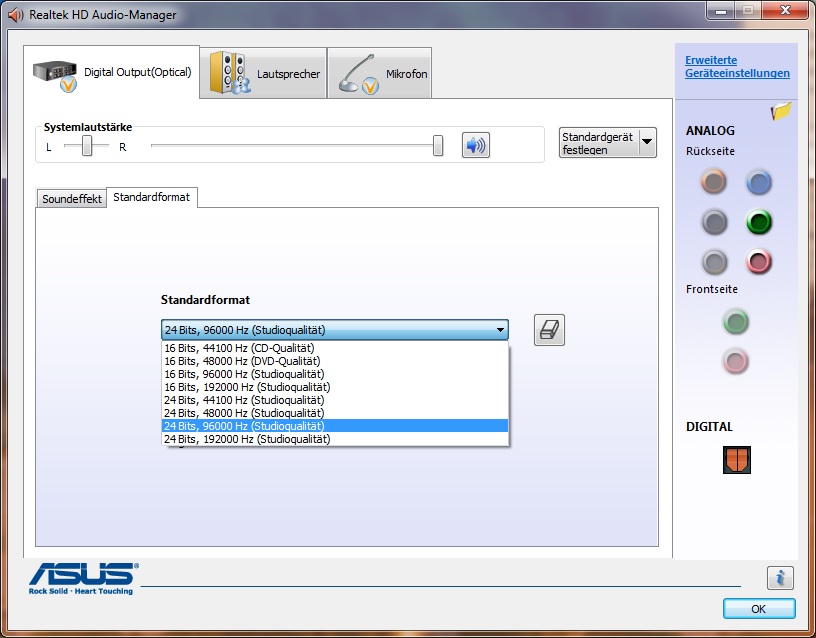Select the active green rear jack
816x638 pixels.
759,222
